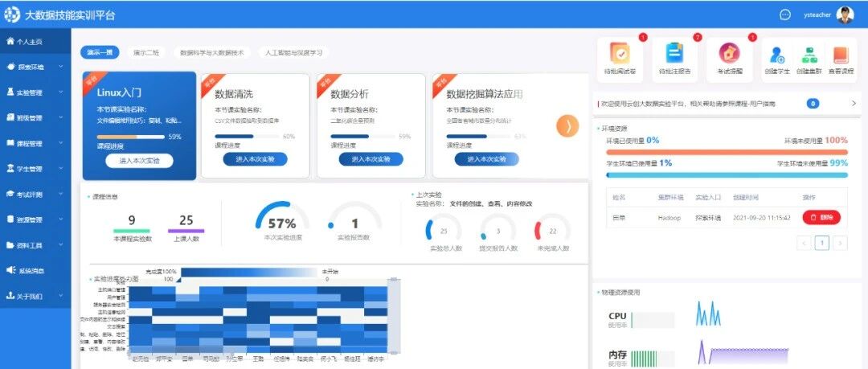
Task: Enter experiment on the Linux入门 card
Action: (x=139, y=161)
